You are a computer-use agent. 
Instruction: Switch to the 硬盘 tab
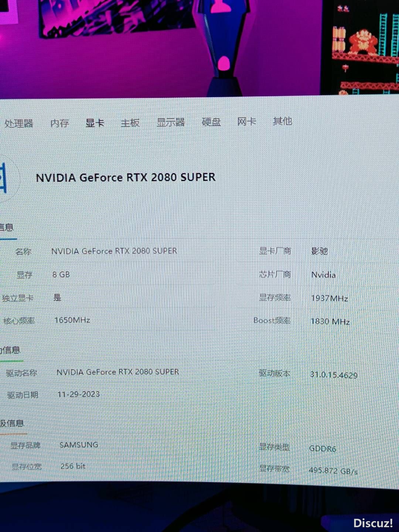211,122
